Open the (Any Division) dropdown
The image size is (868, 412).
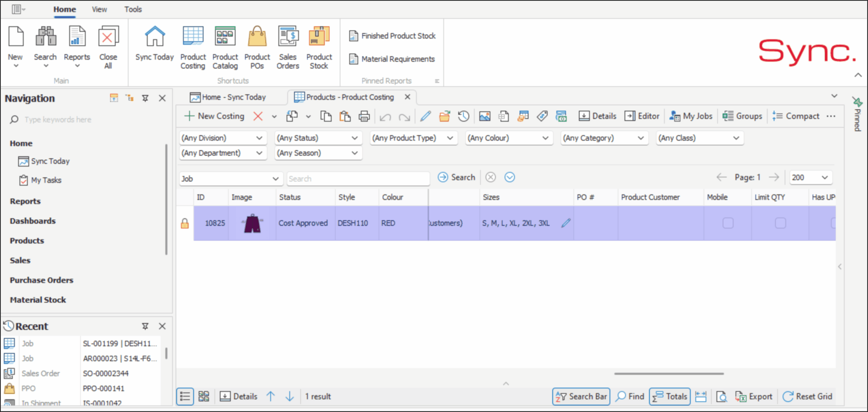point(222,138)
